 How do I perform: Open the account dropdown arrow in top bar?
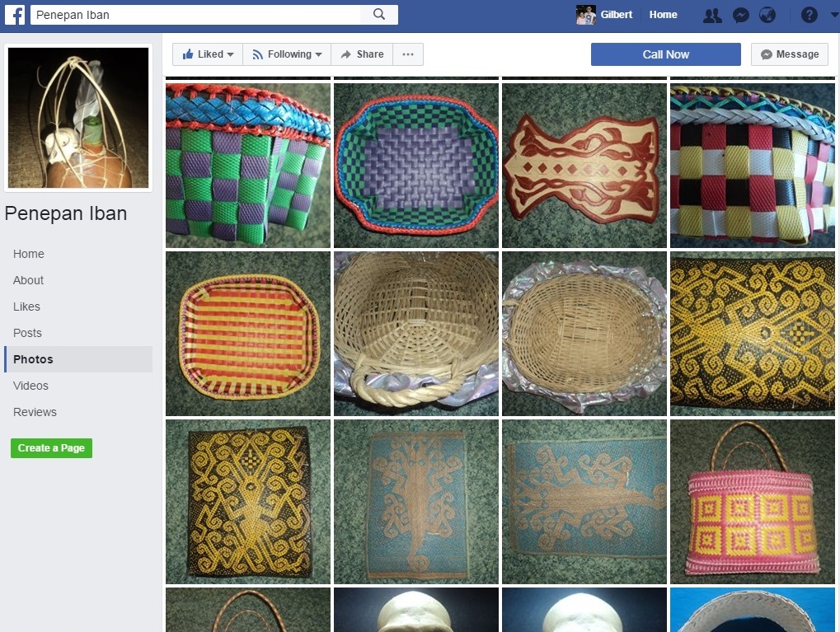coord(833,15)
